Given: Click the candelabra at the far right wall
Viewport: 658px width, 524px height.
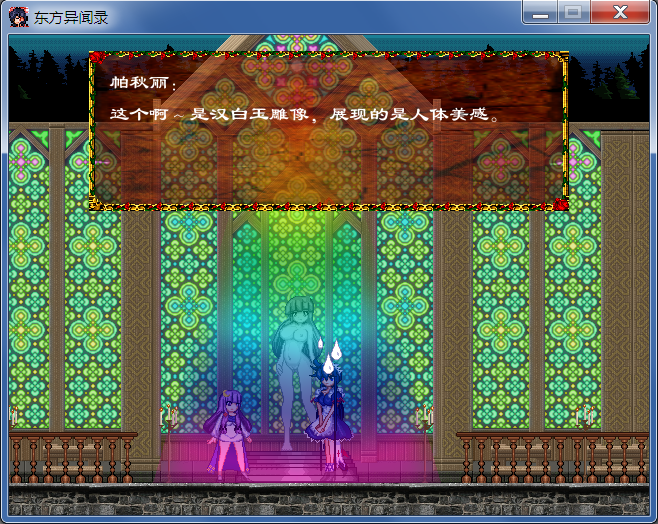Looking at the screenshot, I should click(585, 417).
